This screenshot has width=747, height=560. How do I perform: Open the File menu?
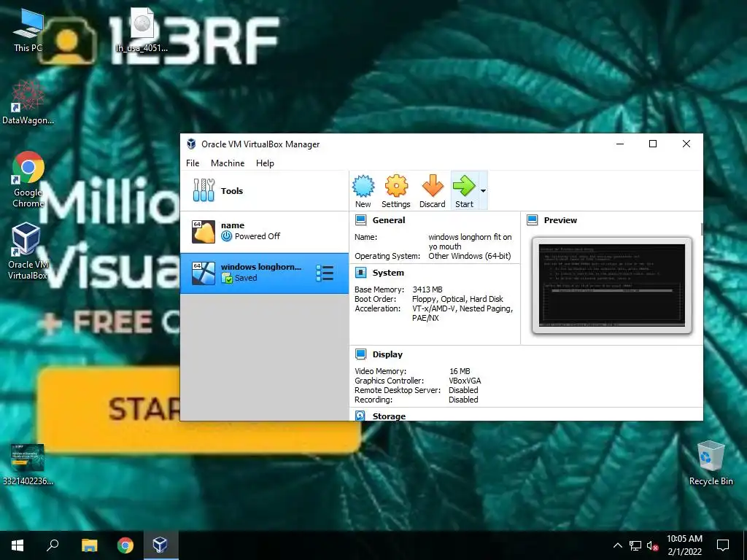click(x=193, y=163)
